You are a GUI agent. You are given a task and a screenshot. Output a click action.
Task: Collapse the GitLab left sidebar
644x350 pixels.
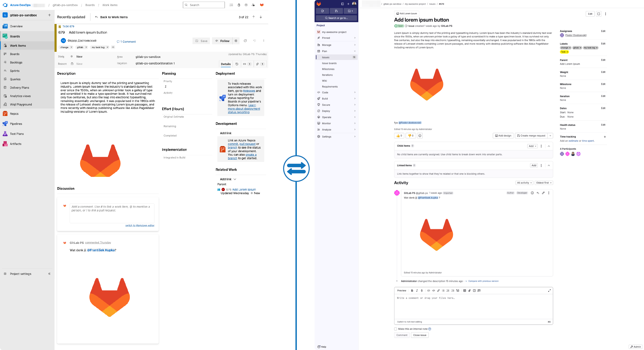pos(342,4)
